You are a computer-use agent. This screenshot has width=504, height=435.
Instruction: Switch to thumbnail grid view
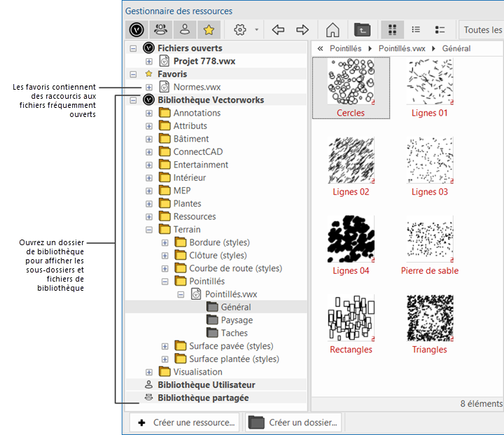[x=393, y=29]
